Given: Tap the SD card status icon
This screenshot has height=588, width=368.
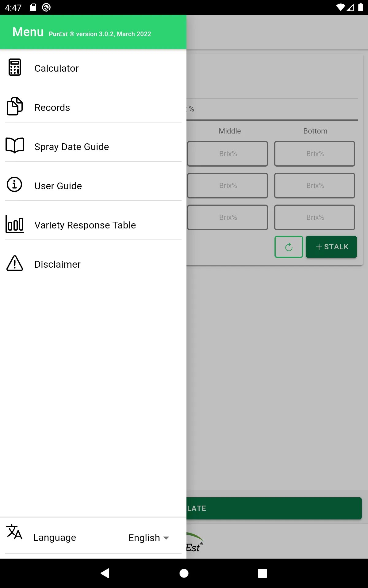Looking at the screenshot, I should tap(33, 7).
